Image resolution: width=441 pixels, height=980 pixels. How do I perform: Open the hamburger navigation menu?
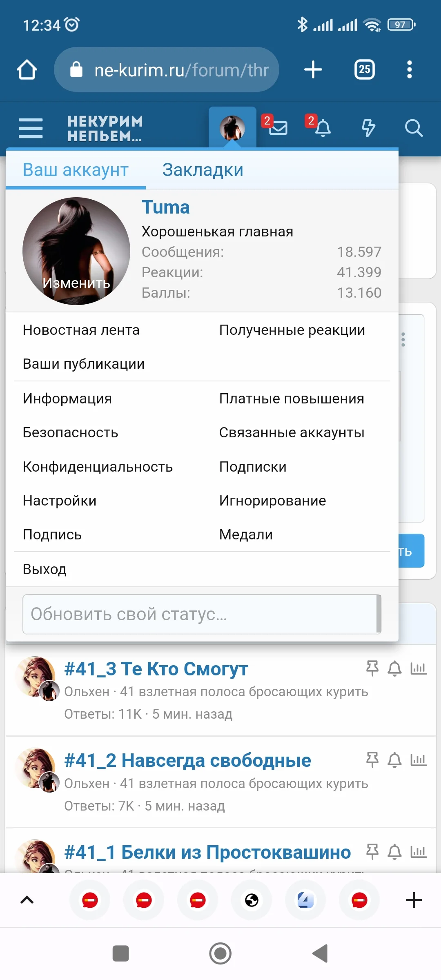[31, 128]
